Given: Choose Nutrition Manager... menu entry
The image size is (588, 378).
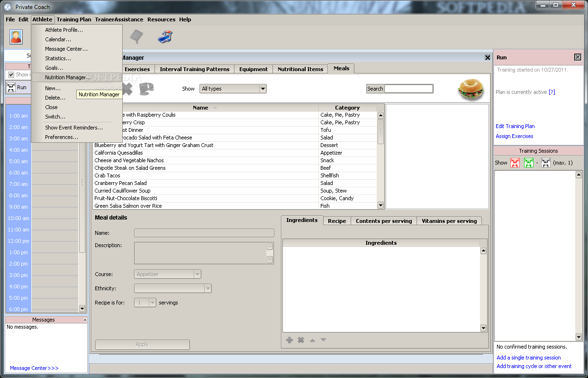Looking at the screenshot, I should pyautogui.click(x=77, y=77).
